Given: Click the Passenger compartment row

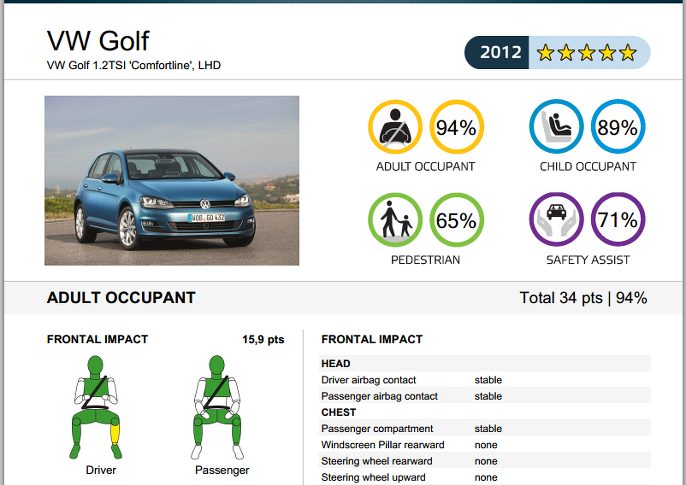Looking at the screenshot, I should click(x=485, y=428).
